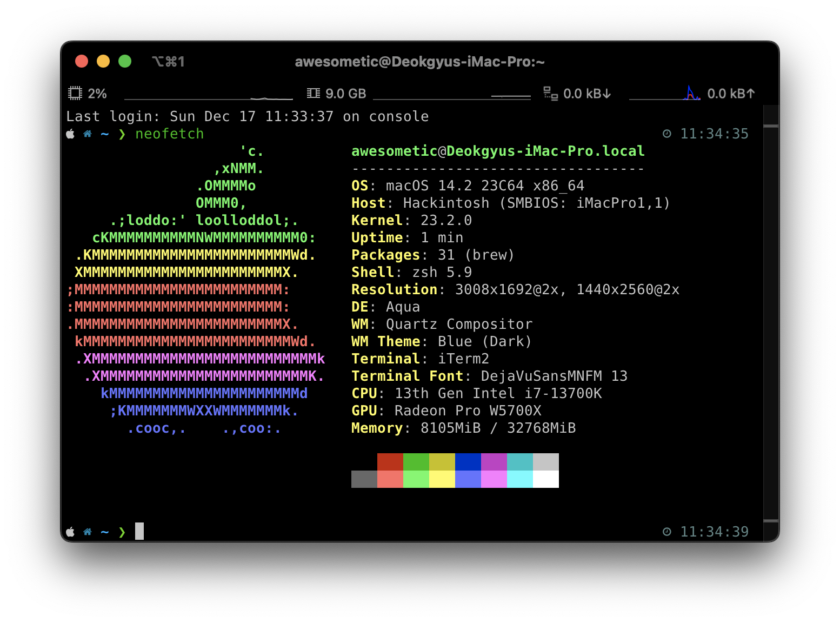This screenshot has width=840, height=622.
Task: Click the awesometic@Deokgyus-iMac-Pro.local header
Action: 498,151
